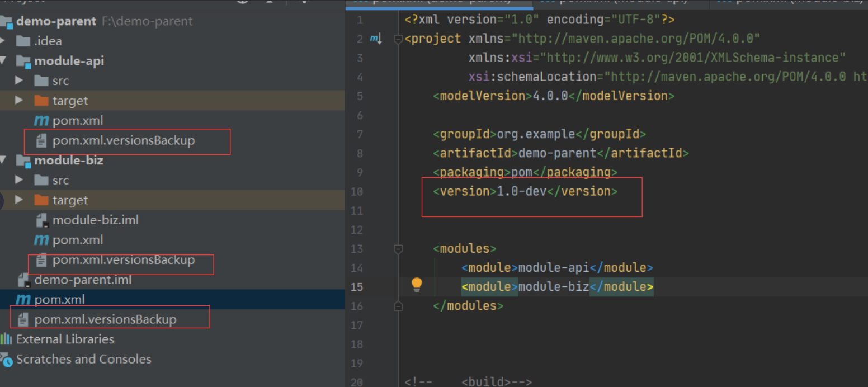Click the External Libraries icon
Screen dimensions: 868x387
tap(6, 339)
